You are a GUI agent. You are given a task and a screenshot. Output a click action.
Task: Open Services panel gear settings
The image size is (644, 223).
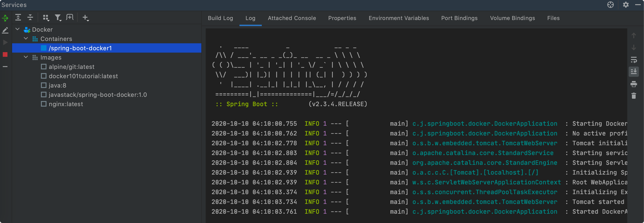626,5
